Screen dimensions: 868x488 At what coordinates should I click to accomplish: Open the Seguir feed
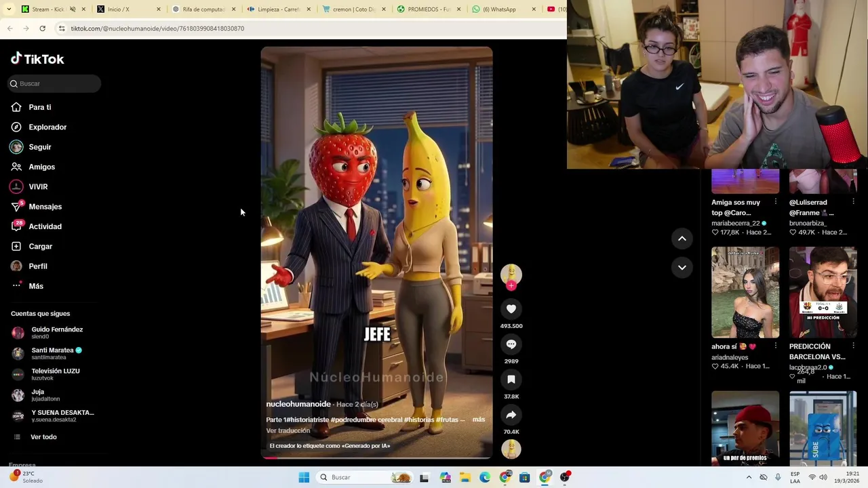pyautogui.click(x=31, y=147)
